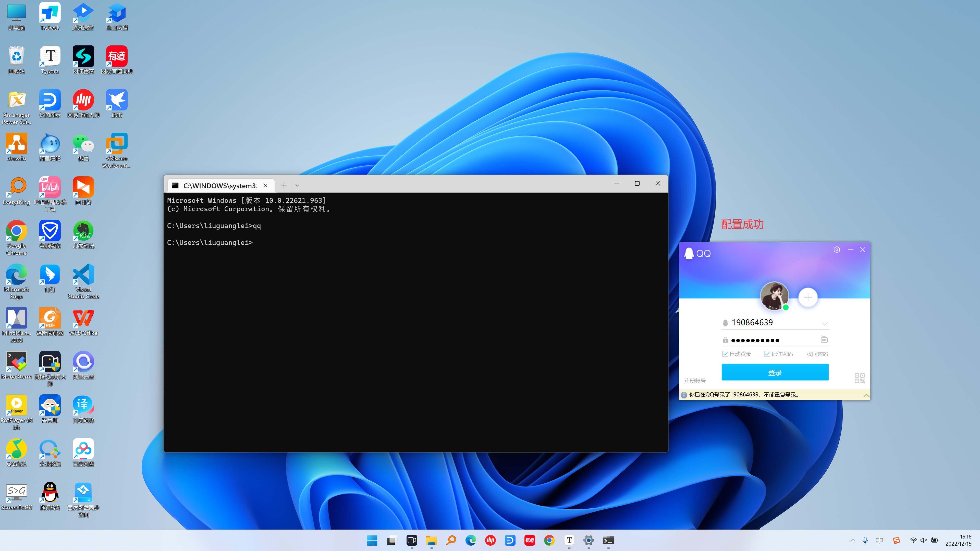Viewport: 980px width, 551px height.
Task: Open the QQ settings hexagon icon
Action: coord(837,250)
